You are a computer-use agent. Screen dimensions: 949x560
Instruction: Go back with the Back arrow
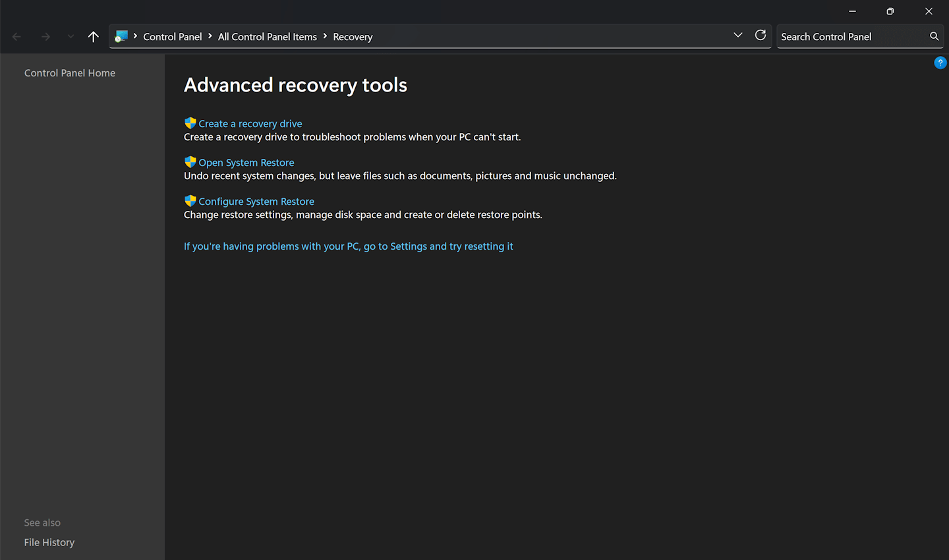point(17,37)
